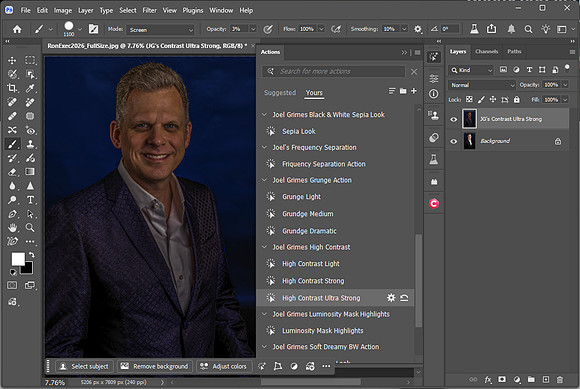580x389 pixels.
Task: Click the background color swatch
Action: (28, 270)
